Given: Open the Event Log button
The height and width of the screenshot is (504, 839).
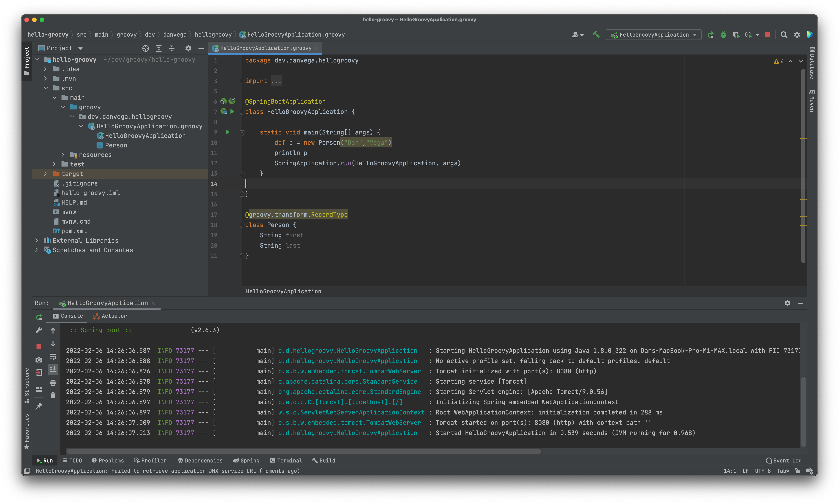Looking at the screenshot, I should tap(784, 461).
